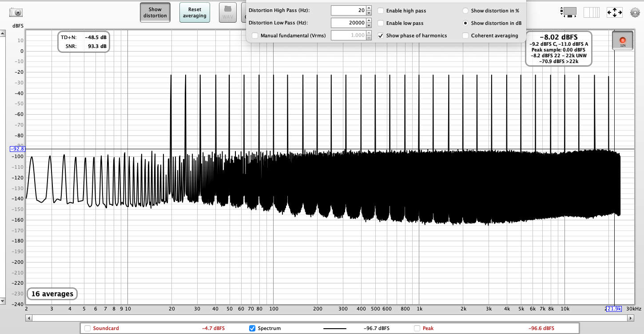This screenshot has width=644, height=334.
Task: Hide the Spectrum trace checkbox
Action: 252,328
